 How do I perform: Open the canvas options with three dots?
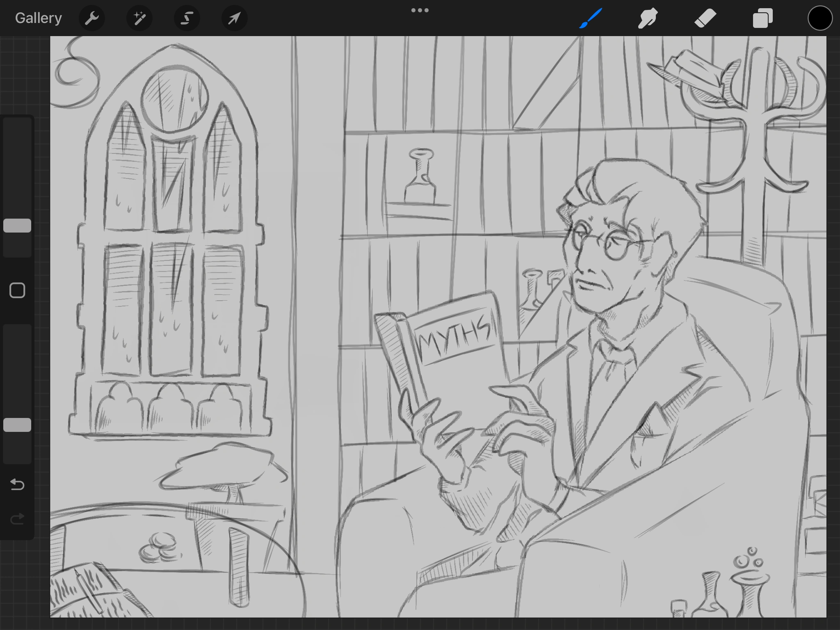coord(420,10)
